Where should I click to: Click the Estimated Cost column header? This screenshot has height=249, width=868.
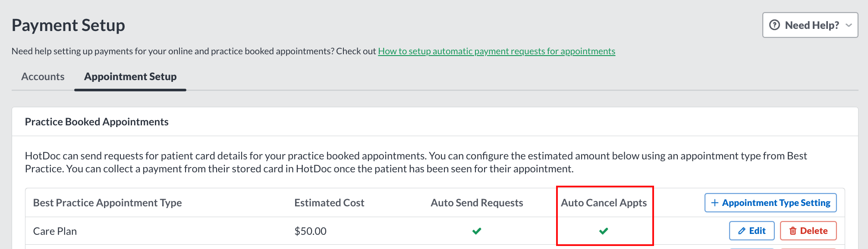click(x=329, y=203)
